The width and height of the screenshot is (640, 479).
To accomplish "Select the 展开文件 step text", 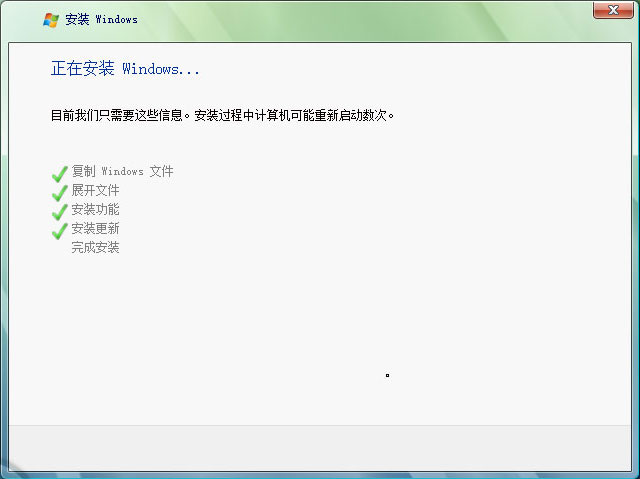I will (96, 190).
